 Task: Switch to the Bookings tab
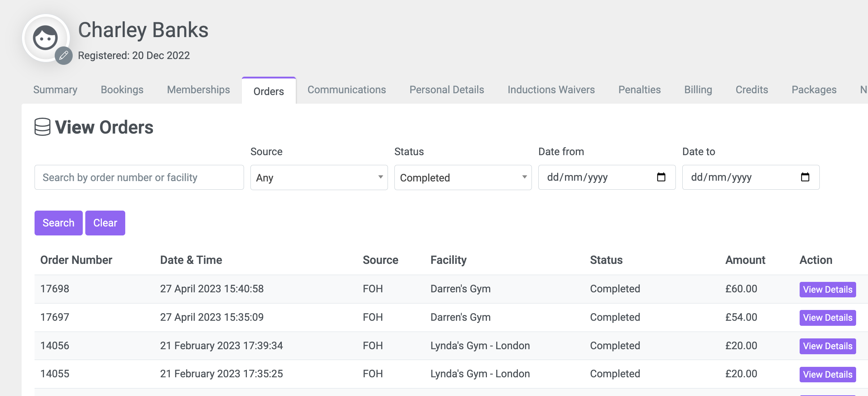[x=122, y=90]
